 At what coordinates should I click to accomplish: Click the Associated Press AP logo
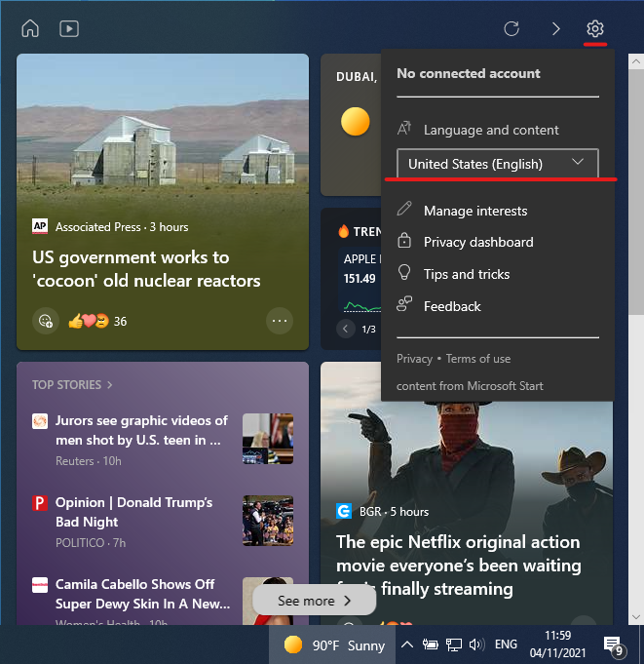point(40,226)
